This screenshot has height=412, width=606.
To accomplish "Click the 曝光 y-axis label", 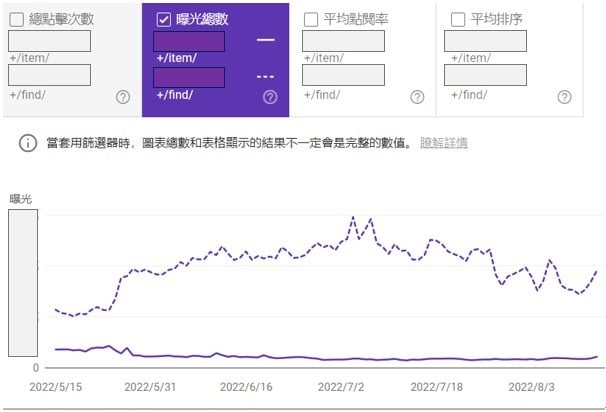I will (x=21, y=199).
